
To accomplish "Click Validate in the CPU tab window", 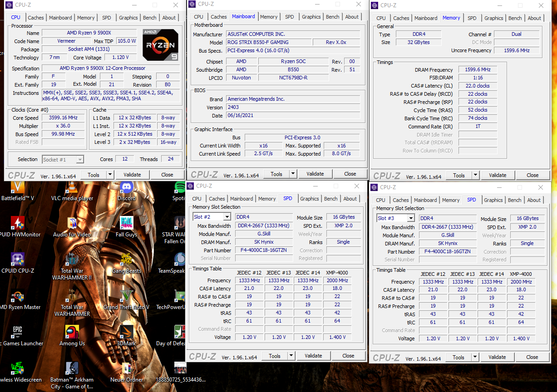I will (x=132, y=175).
